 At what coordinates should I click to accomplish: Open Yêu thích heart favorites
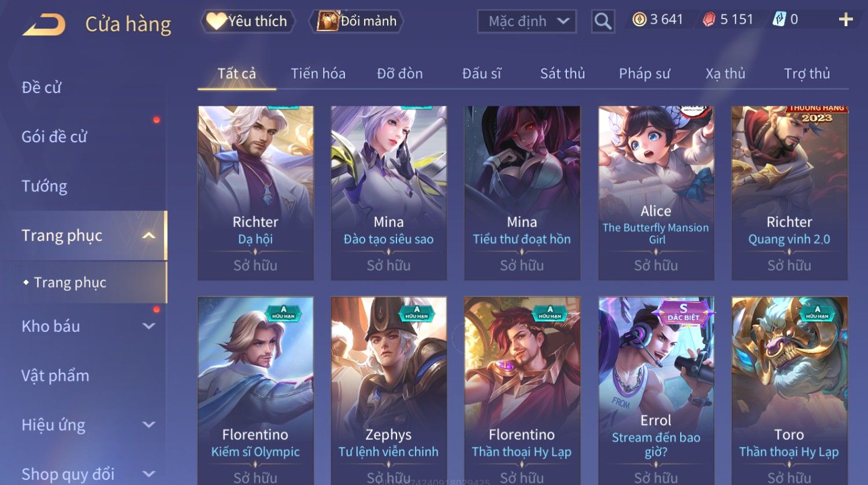(x=248, y=21)
